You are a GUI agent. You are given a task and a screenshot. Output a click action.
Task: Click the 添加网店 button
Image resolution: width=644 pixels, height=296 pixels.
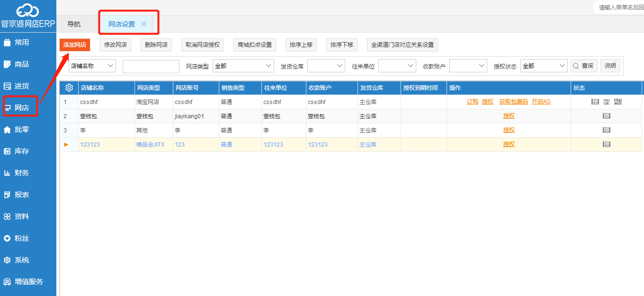75,45
